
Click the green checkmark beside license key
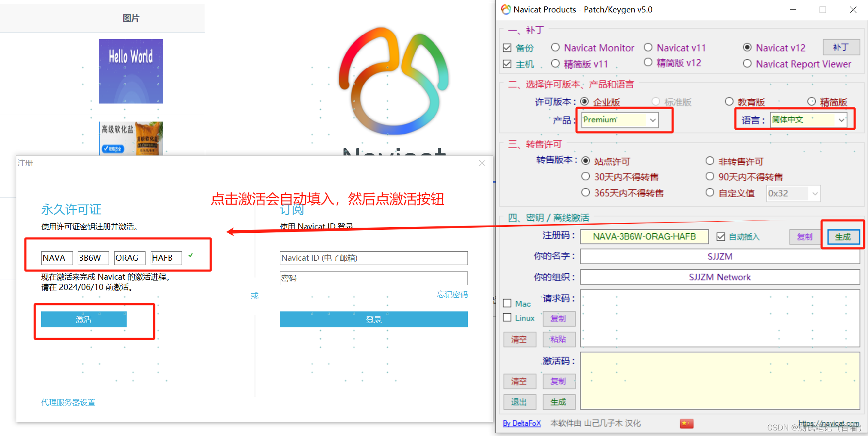(191, 256)
